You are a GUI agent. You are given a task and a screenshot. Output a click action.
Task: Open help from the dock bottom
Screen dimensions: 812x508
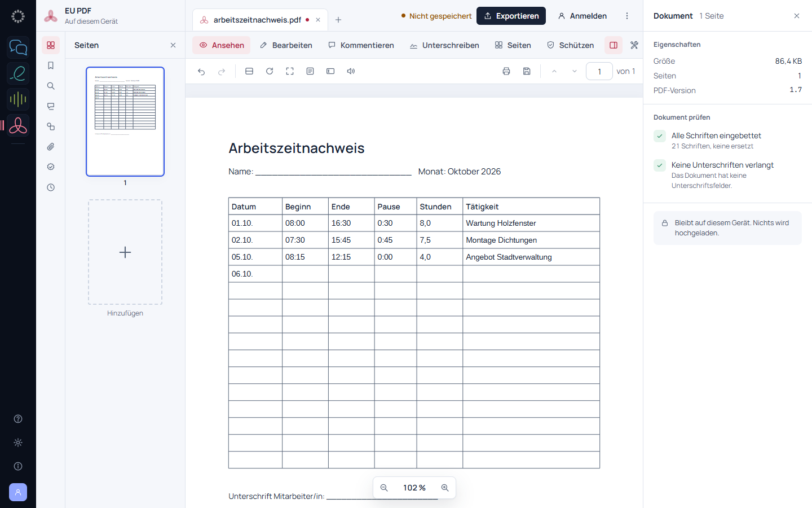click(x=18, y=419)
